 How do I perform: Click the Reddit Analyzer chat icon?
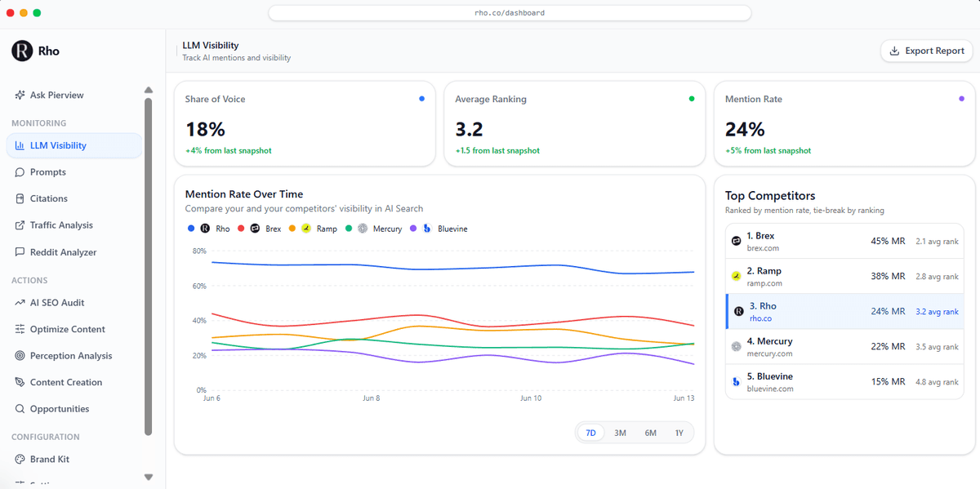(20, 252)
